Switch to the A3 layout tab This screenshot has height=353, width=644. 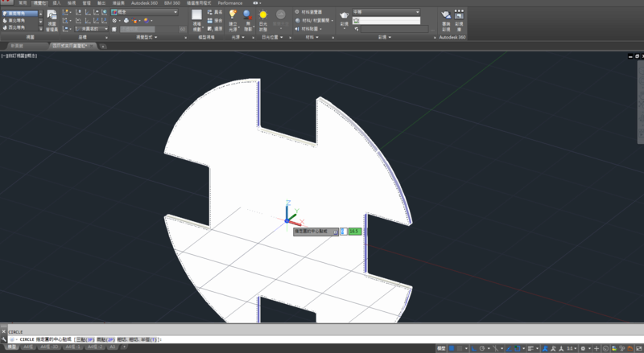112,347
